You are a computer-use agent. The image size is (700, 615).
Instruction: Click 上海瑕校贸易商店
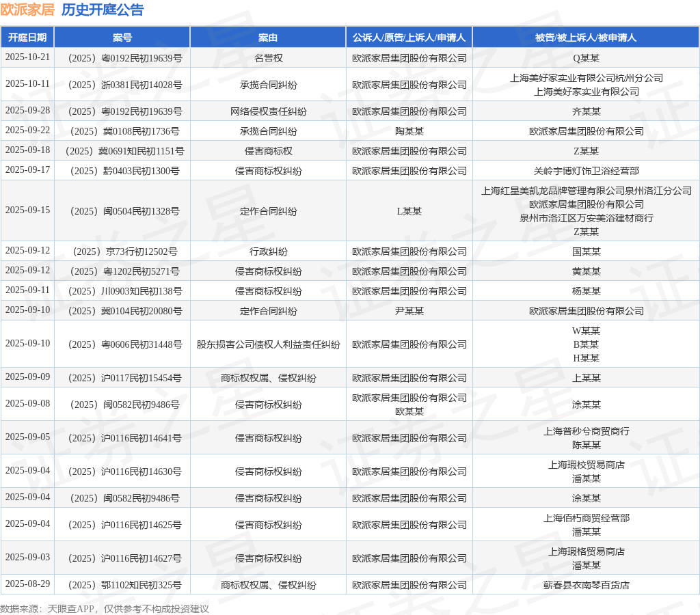pos(586,465)
